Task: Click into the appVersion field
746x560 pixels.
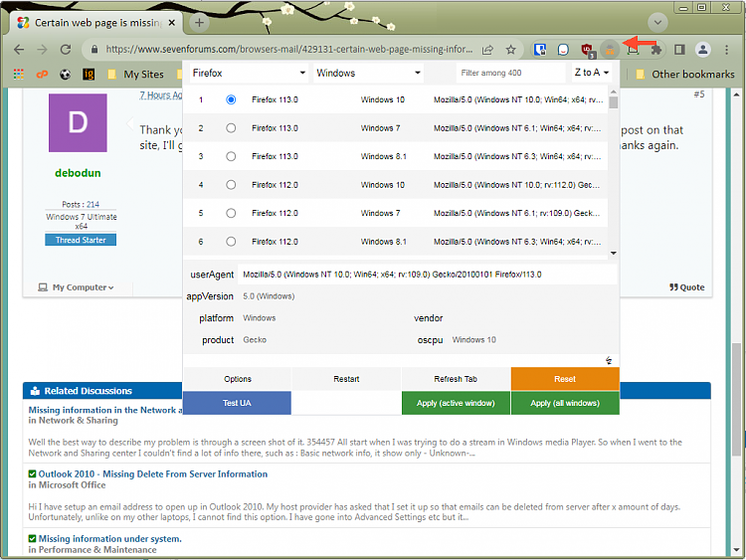Action: tap(428, 296)
